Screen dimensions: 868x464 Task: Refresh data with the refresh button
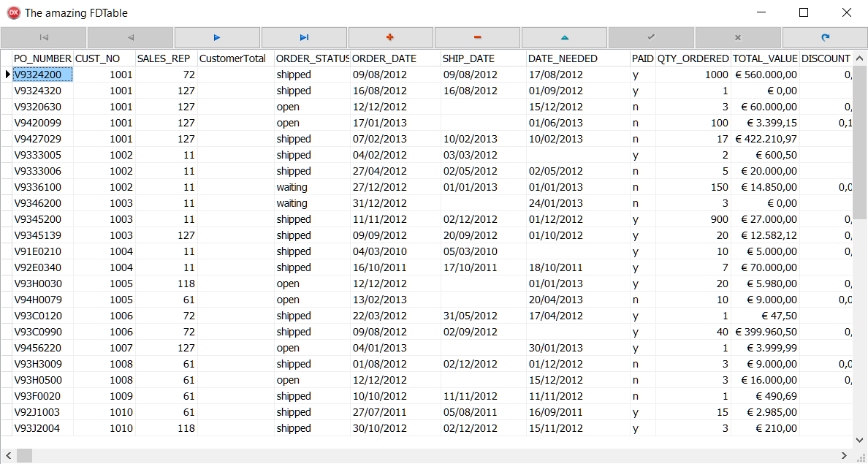point(825,37)
